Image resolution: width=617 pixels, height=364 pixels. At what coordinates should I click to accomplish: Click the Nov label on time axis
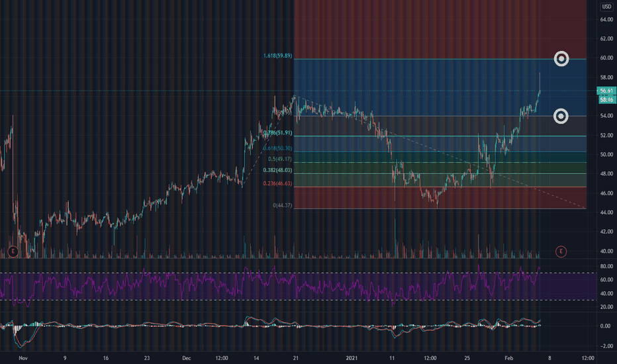click(23, 358)
